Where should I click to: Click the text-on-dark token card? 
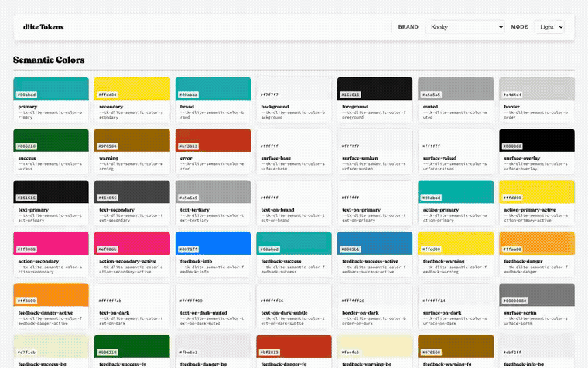pyautogui.click(x=132, y=306)
